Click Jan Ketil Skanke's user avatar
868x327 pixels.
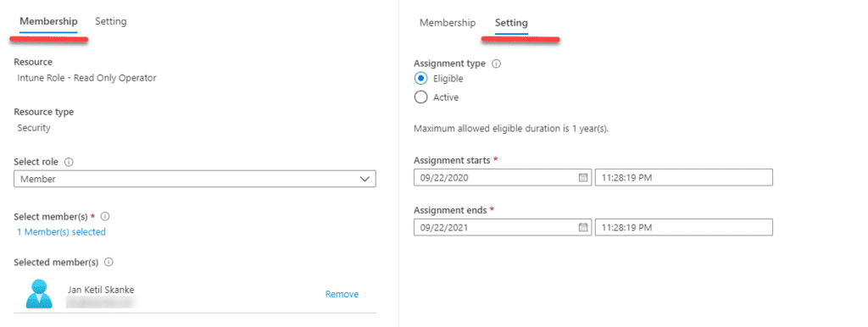(x=39, y=294)
